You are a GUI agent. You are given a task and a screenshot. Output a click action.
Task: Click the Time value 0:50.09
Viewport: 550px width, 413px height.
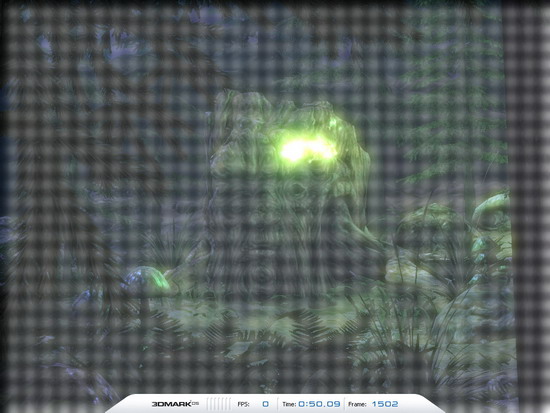(x=319, y=404)
